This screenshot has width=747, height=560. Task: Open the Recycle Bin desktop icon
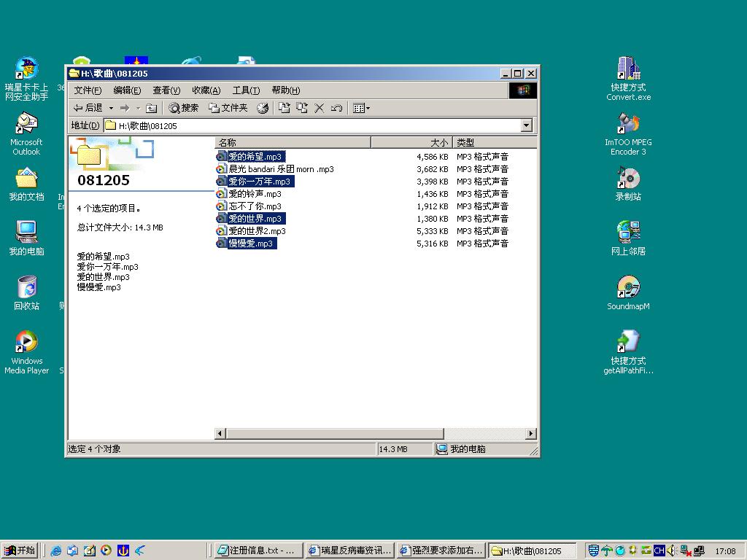(x=27, y=287)
